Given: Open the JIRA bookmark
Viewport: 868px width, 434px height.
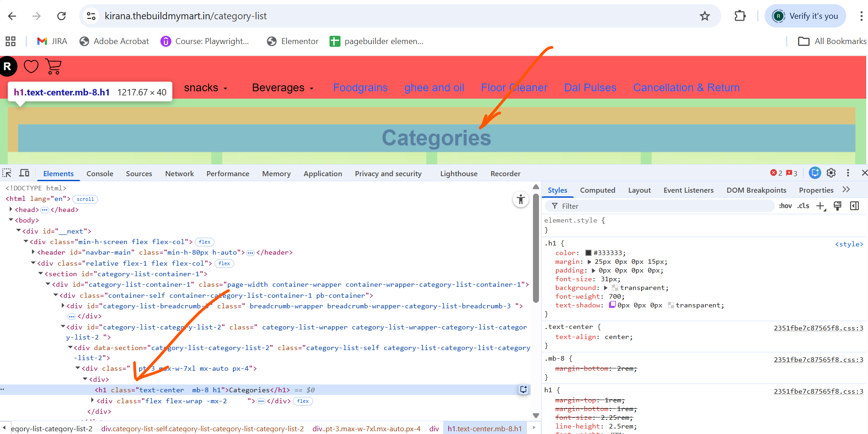Looking at the screenshot, I should click(52, 41).
